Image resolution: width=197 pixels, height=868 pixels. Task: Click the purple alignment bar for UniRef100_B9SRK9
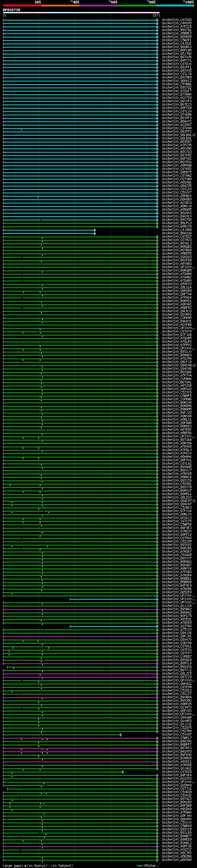[x=80, y=697]
